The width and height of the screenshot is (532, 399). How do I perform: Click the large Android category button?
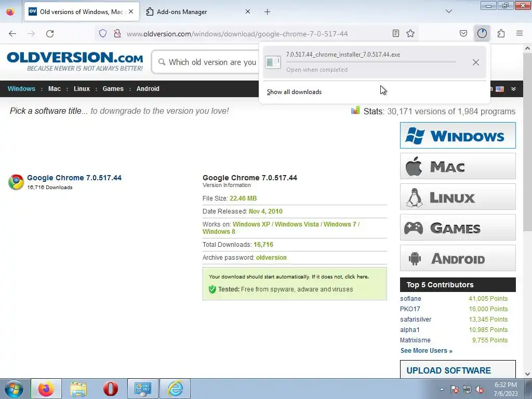[458, 258]
